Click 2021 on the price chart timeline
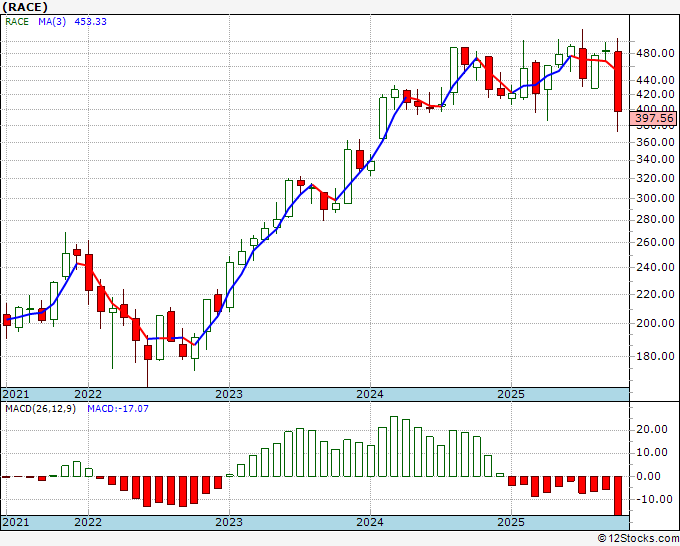 point(16,394)
